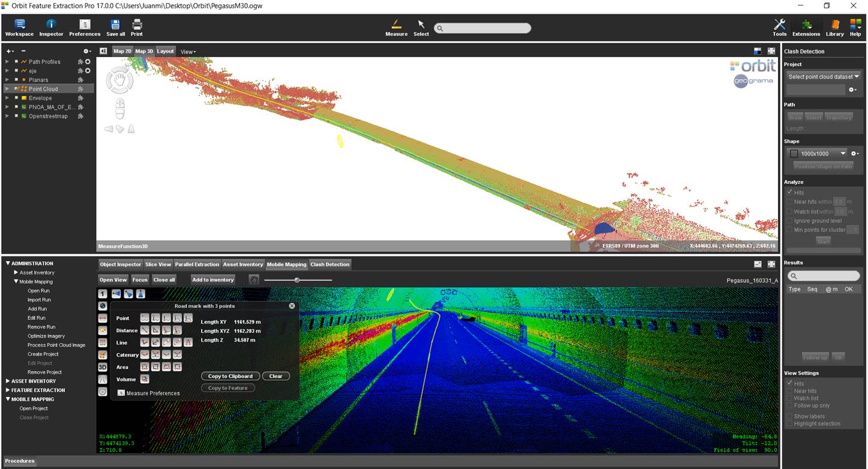Open the Object Inspector tab
The width and height of the screenshot is (868, 469).
coord(121,264)
